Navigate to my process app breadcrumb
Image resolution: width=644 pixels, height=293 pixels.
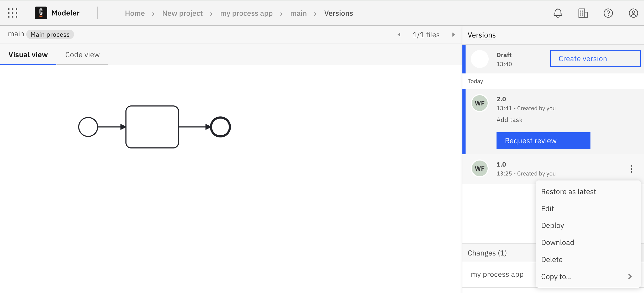pyautogui.click(x=246, y=13)
